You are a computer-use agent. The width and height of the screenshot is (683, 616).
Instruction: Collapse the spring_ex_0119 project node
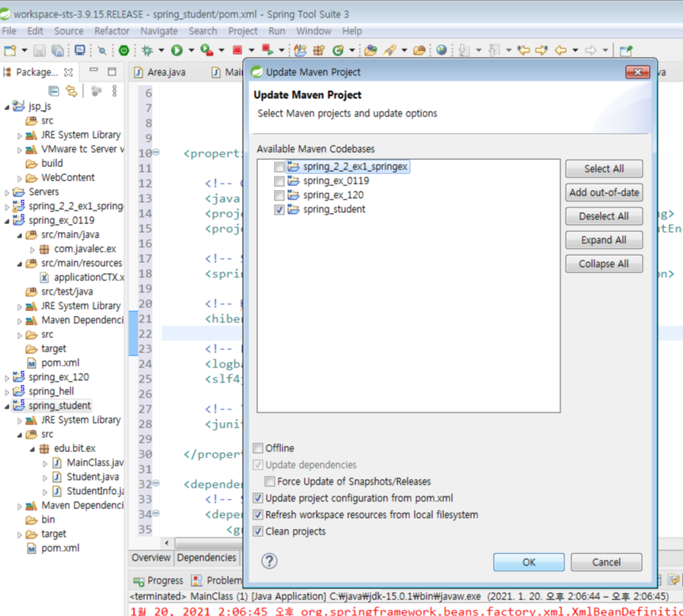click(x=6, y=221)
